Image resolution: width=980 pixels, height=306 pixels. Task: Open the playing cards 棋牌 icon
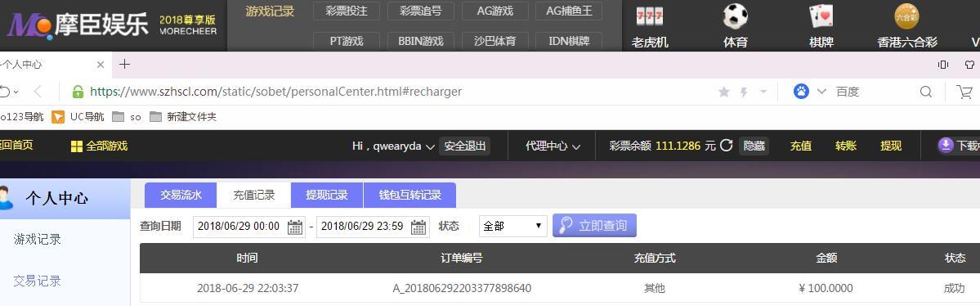pyautogui.click(x=821, y=17)
